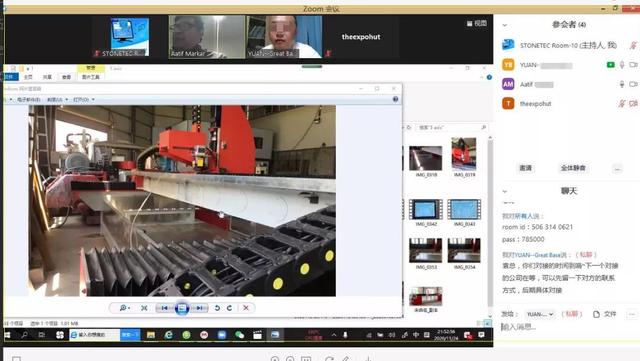Screen dimensions: 640x361
Task: Rotate the photo clockwise
Action: point(229,308)
